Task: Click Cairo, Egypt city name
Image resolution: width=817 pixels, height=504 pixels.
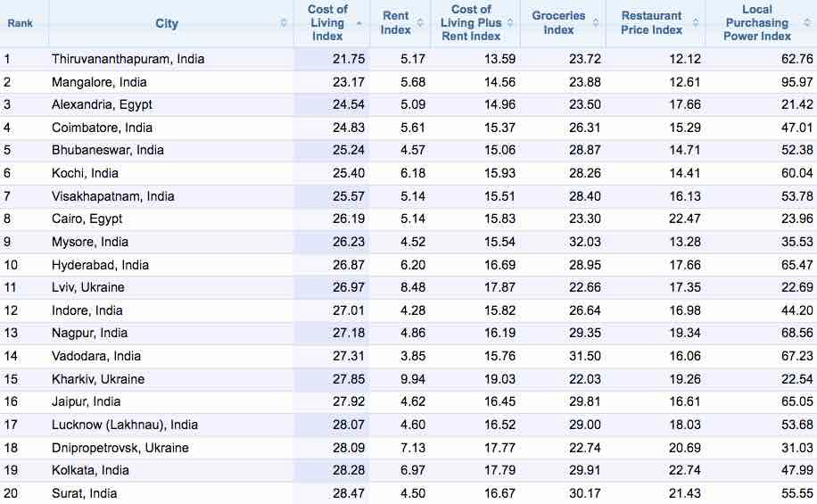Action: click(x=87, y=219)
